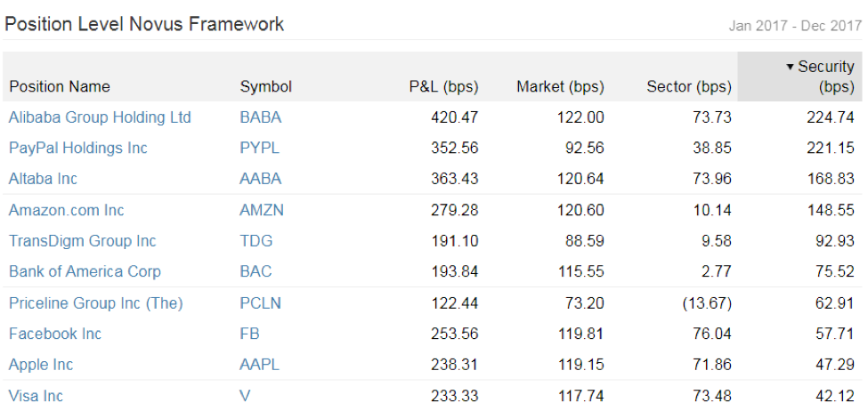The width and height of the screenshot is (868, 411).
Task: Open the Facebook Inc position link
Action: pos(55,334)
